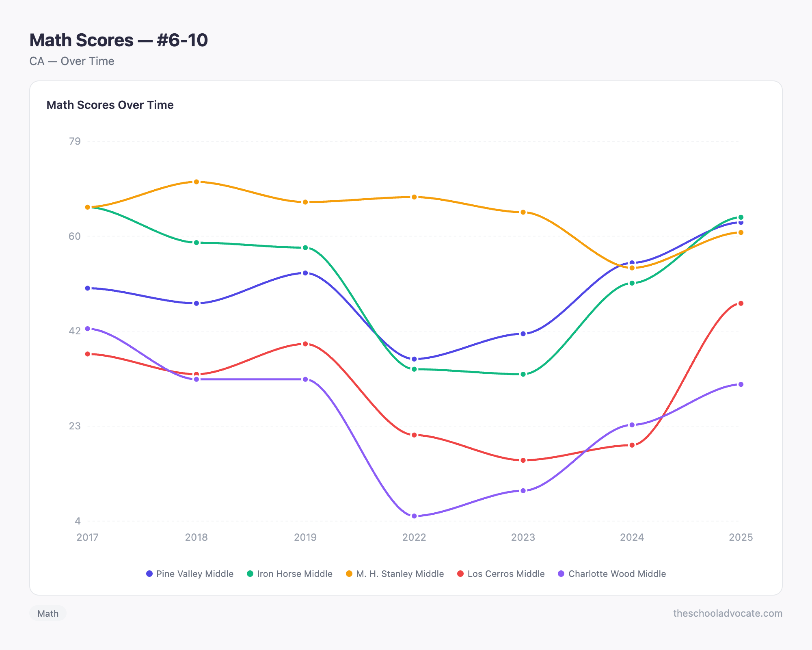Click the 2017 x-axis label
The height and width of the screenshot is (650, 812).
point(87,537)
